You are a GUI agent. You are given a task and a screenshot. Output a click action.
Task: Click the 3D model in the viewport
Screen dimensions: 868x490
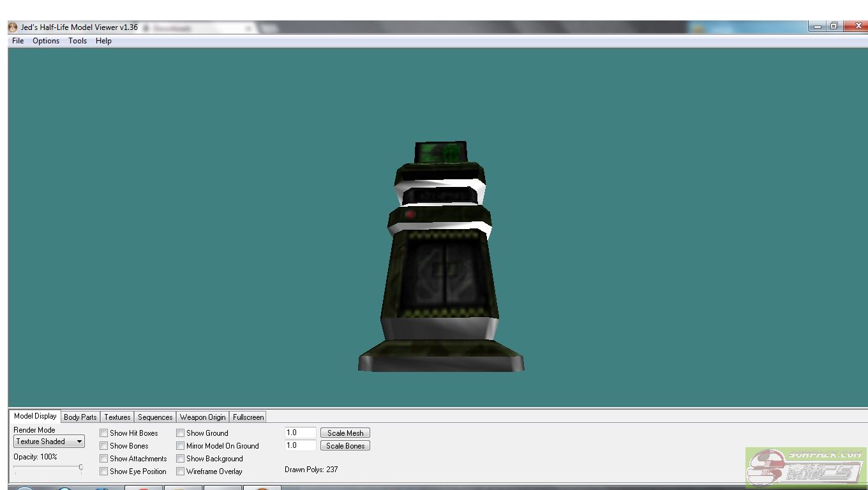coord(440,257)
